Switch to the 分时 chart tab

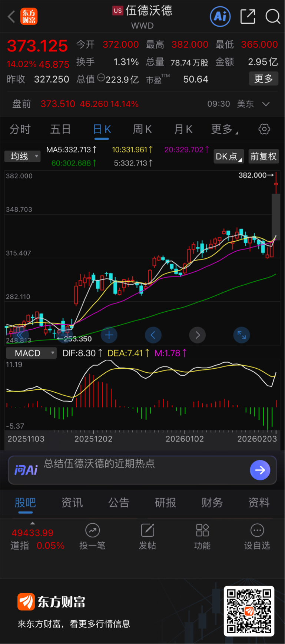point(20,129)
